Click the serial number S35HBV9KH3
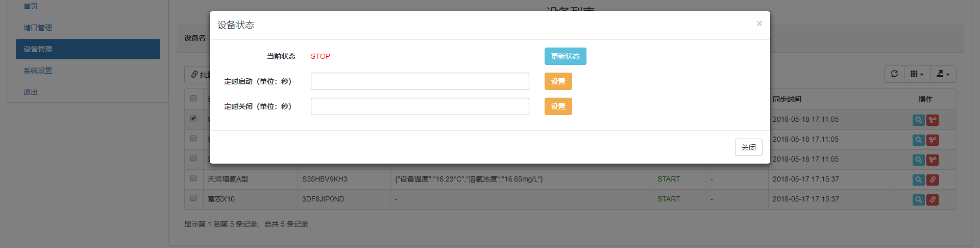Viewport: 980px width, 248px height. pyautogui.click(x=325, y=179)
